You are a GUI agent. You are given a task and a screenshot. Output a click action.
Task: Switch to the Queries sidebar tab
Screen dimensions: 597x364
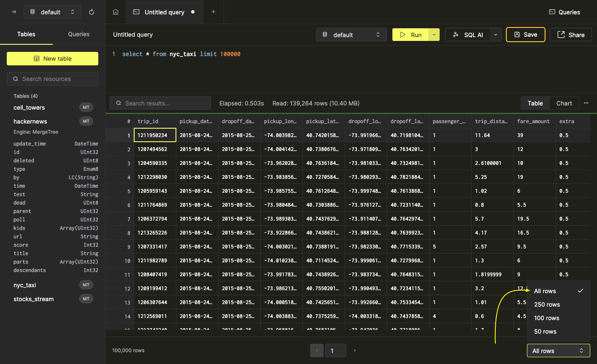79,34
